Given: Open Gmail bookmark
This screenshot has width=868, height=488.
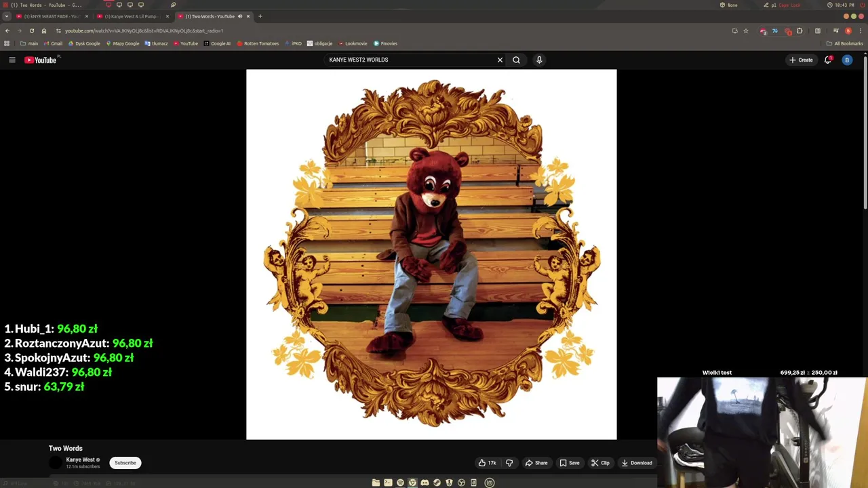Looking at the screenshot, I should coord(52,43).
